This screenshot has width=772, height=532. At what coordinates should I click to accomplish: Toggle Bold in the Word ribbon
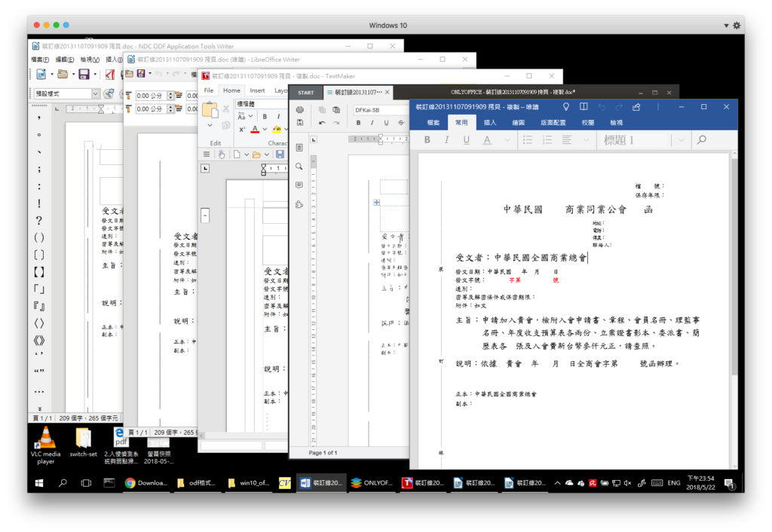click(427, 140)
